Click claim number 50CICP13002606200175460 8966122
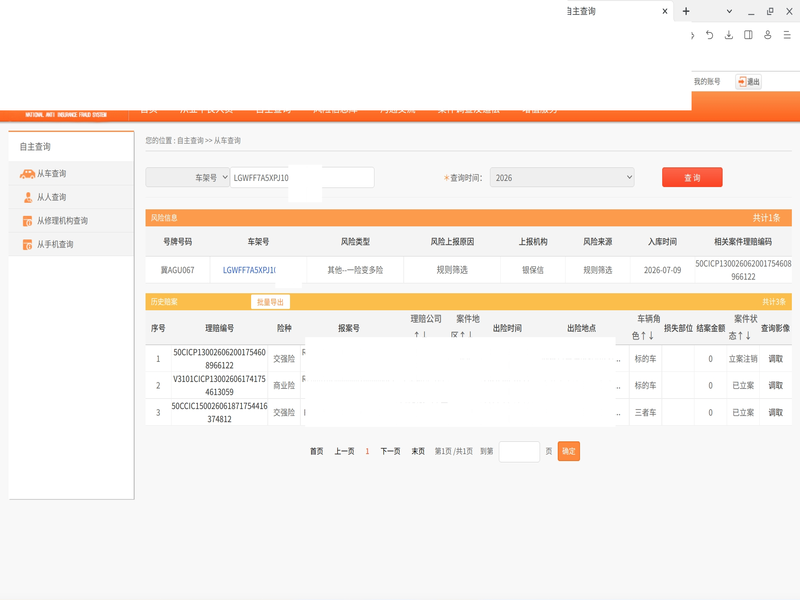The width and height of the screenshot is (800, 600). [x=219, y=359]
